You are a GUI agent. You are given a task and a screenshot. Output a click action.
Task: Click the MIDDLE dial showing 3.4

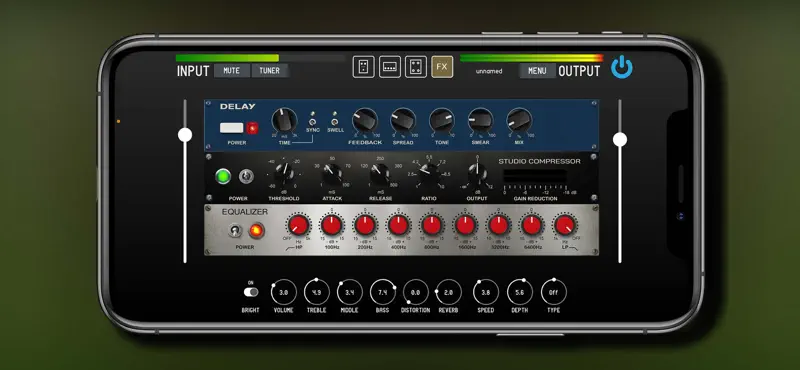pyautogui.click(x=349, y=292)
